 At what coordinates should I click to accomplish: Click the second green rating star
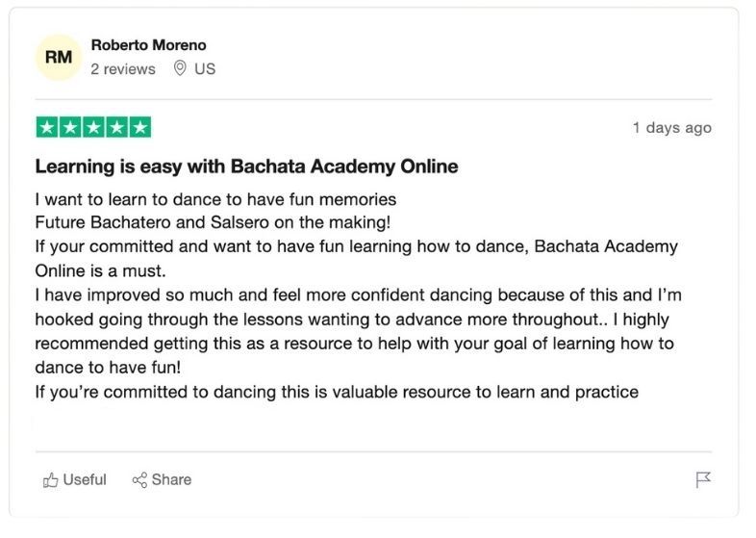point(69,127)
